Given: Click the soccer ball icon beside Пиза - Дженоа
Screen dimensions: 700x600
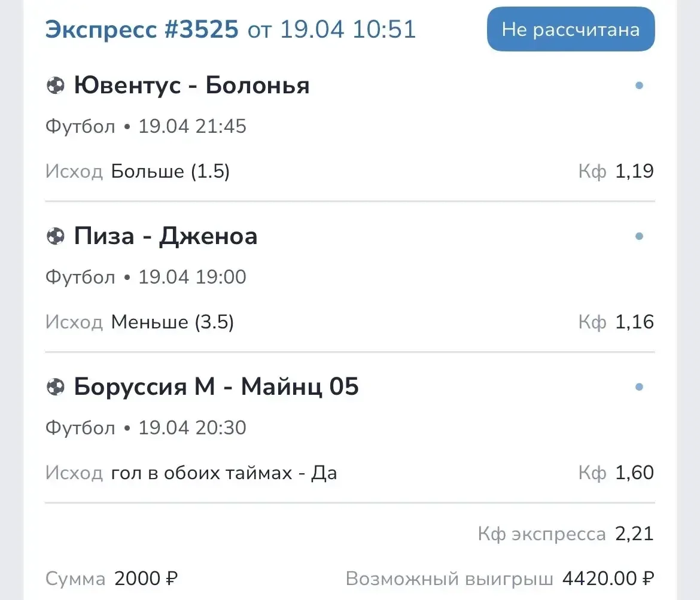Looking at the screenshot, I should (55, 237).
